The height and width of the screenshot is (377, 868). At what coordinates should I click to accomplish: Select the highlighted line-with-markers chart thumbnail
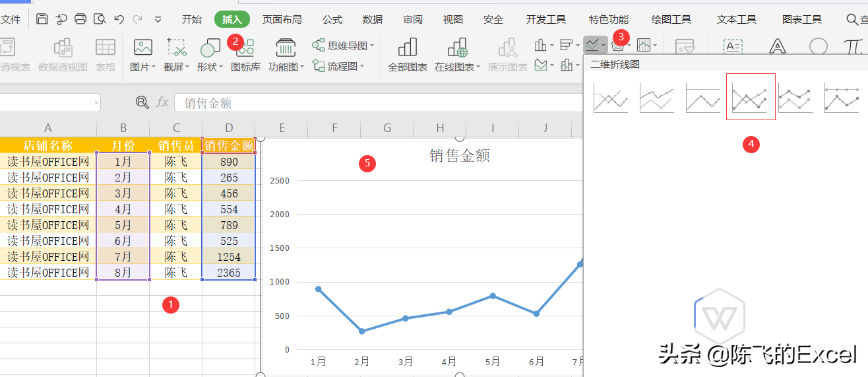click(x=751, y=96)
